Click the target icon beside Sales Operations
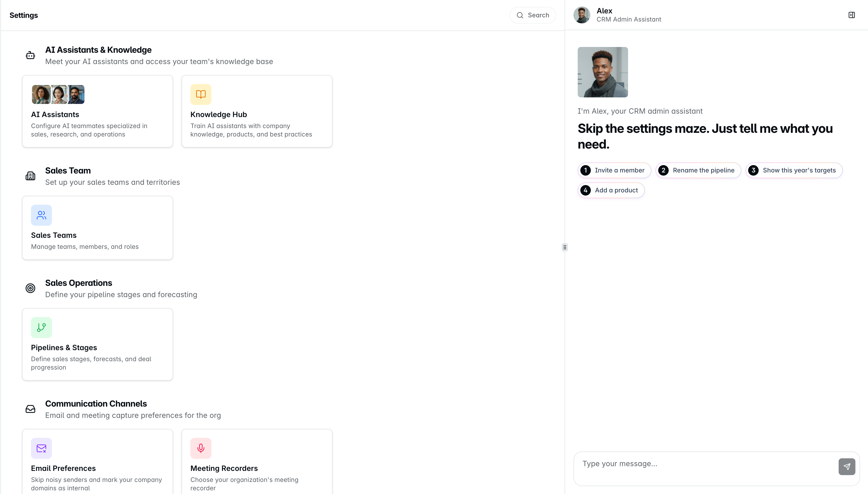 click(30, 288)
